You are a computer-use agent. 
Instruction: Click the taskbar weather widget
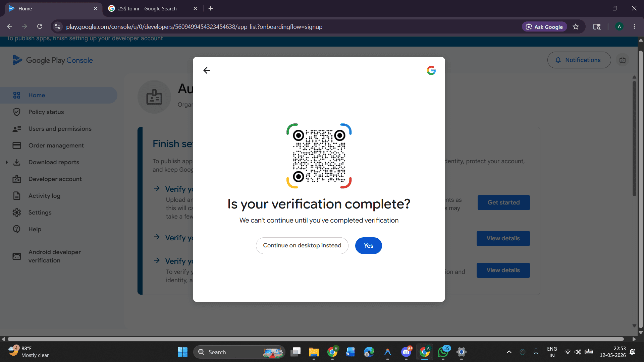tap(29, 352)
